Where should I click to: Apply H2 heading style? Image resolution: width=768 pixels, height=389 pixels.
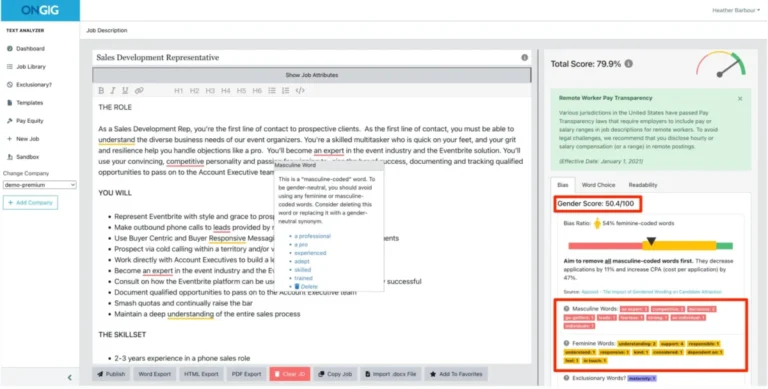point(194,91)
